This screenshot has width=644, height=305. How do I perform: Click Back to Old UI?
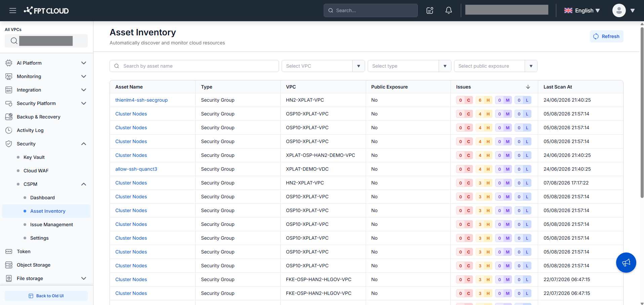46,296
